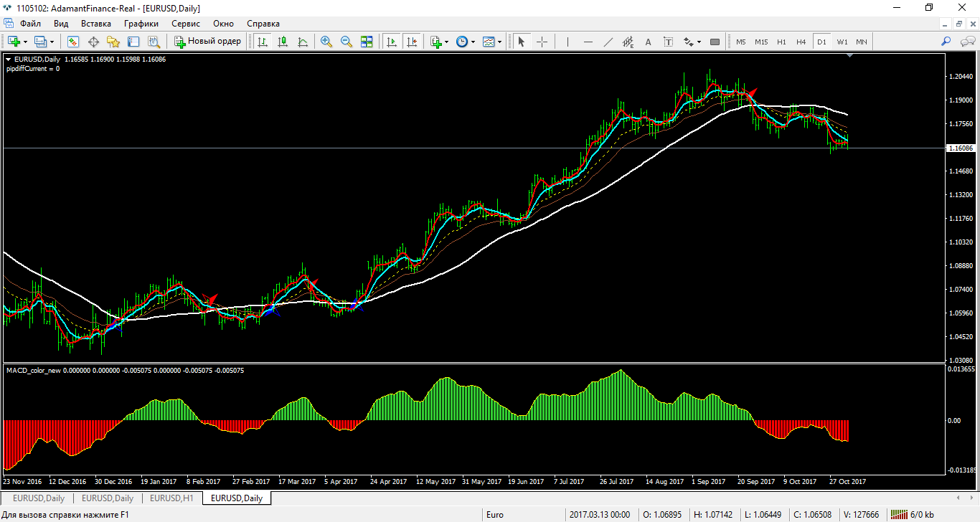Click the connection status 6/0 kb indicator

[x=912, y=514]
